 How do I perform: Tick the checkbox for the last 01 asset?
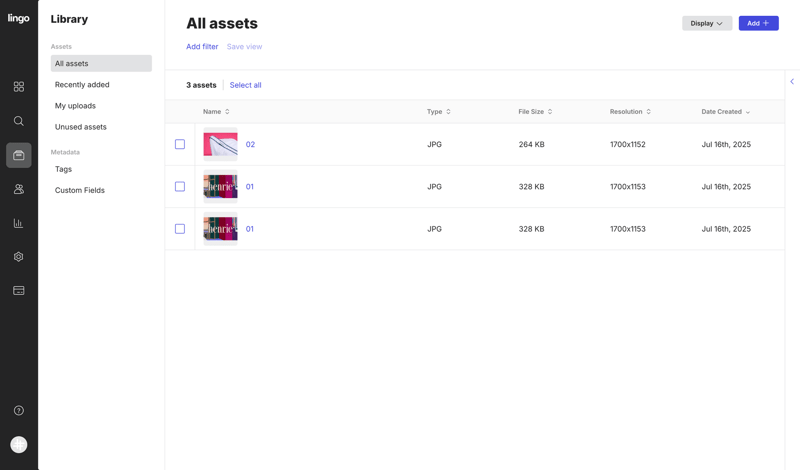[x=180, y=229]
